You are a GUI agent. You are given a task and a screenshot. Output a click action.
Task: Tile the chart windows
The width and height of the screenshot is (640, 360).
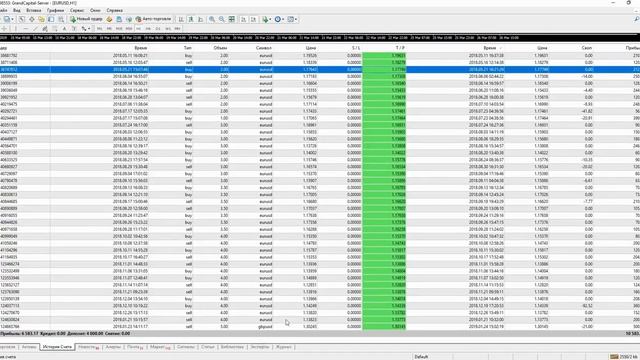click(x=231, y=19)
